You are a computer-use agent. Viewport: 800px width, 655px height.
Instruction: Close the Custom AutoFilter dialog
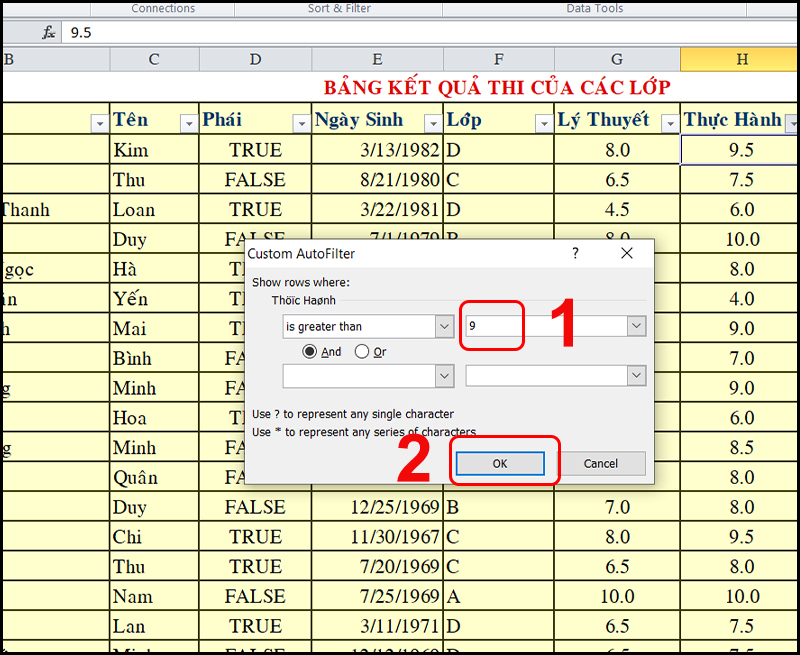click(x=627, y=254)
